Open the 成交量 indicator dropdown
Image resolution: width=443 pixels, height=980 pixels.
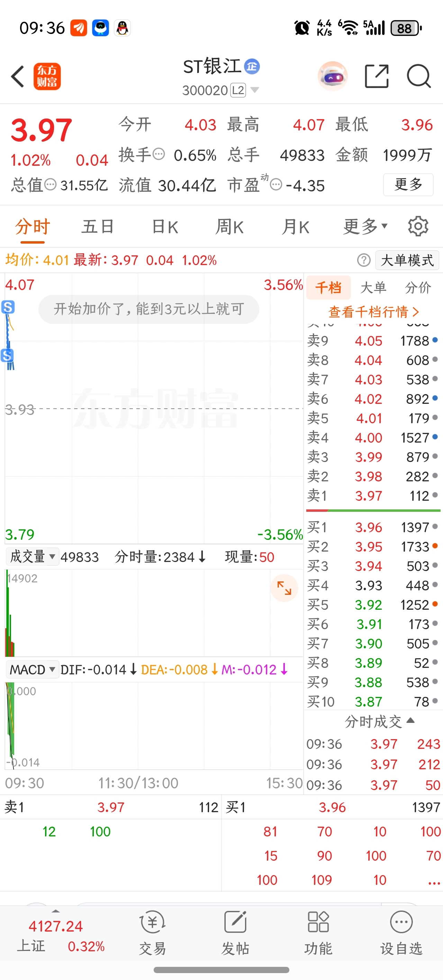[32, 557]
